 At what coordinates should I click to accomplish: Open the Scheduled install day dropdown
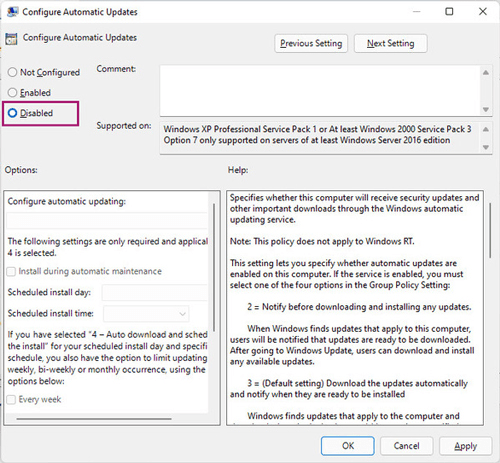(155, 293)
